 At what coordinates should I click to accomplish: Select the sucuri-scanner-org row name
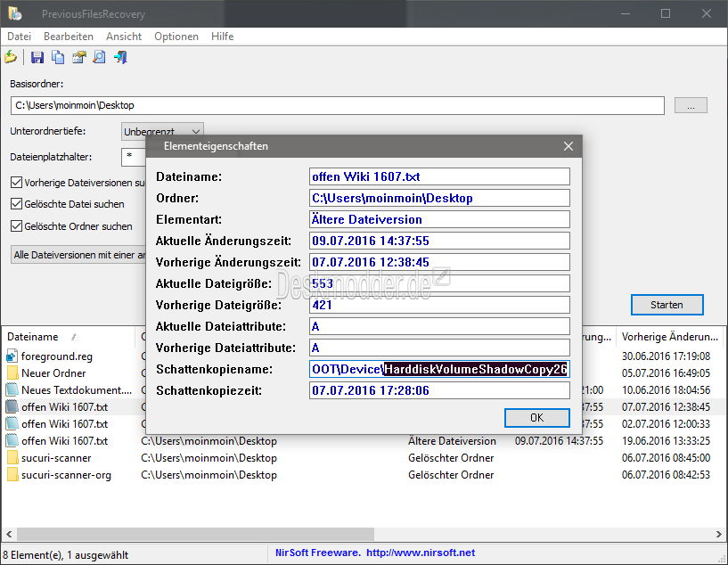coord(66,475)
